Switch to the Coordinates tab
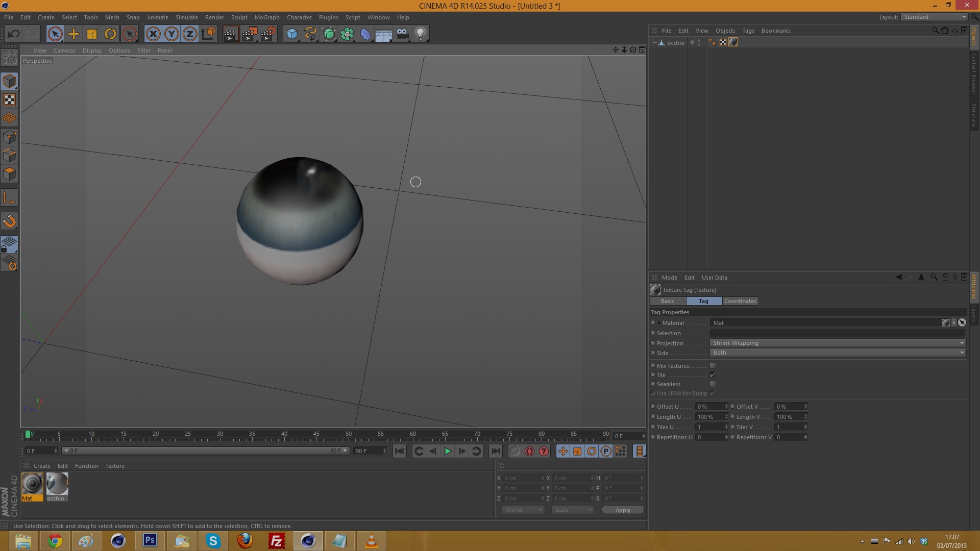The width and height of the screenshot is (980, 551). [x=740, y=301]
